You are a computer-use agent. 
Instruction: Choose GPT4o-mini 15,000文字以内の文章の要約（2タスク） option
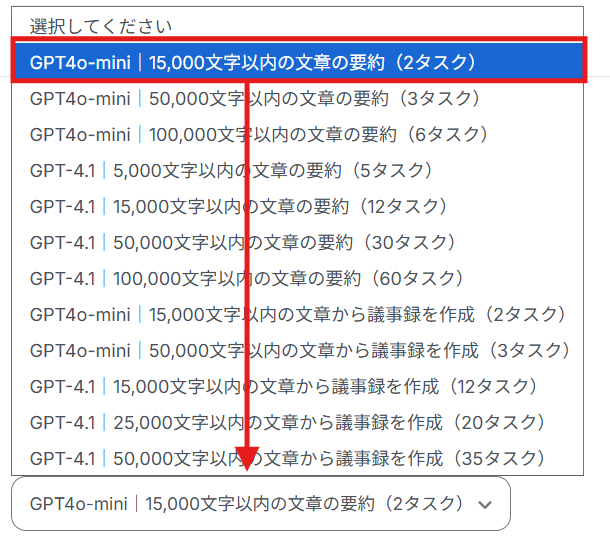coord(297,62)
